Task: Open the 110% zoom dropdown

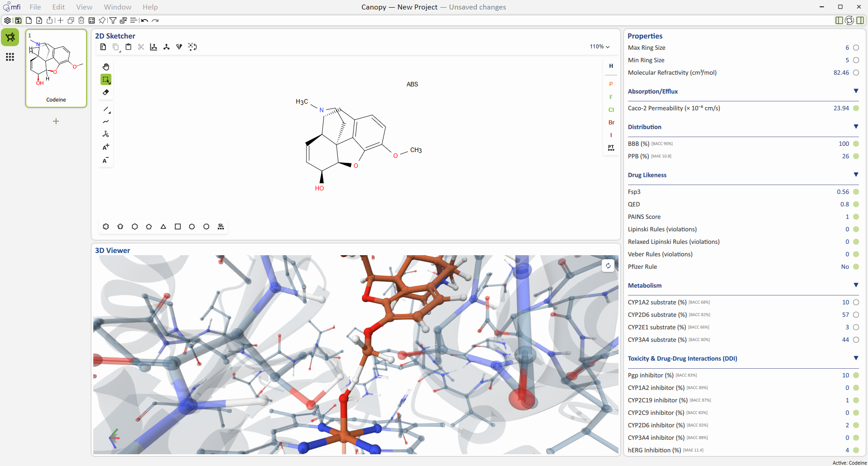Action: point(599,47)
